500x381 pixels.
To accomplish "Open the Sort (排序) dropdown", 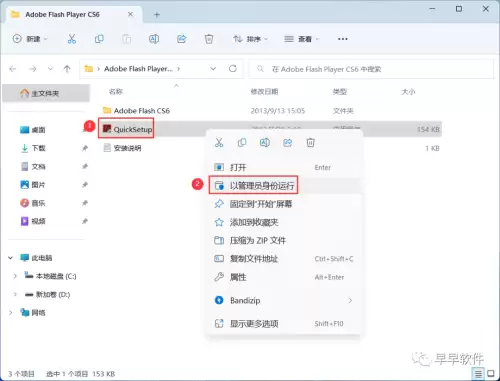I will tap(250, 39).
